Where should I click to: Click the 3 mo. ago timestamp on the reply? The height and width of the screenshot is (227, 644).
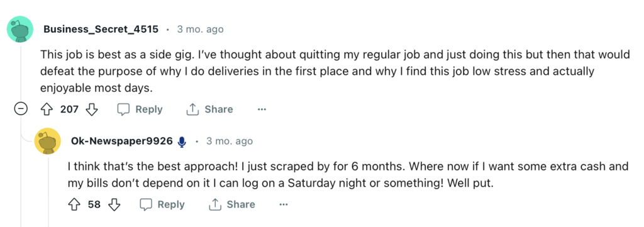tap(229, 141)
